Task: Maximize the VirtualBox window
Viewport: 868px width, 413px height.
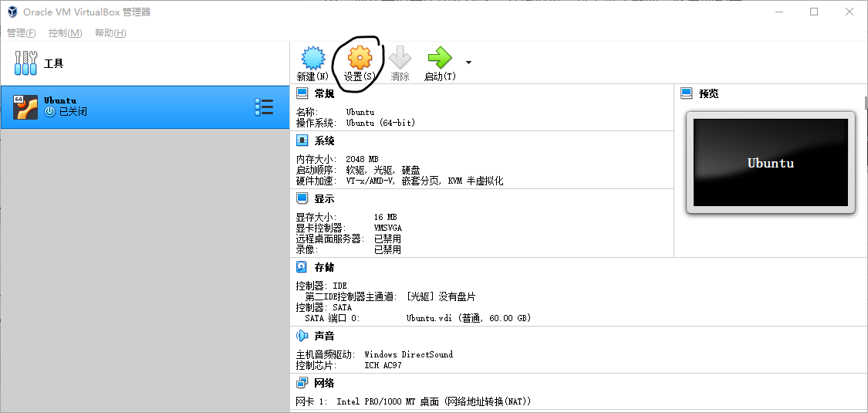Action: [814, 12]
